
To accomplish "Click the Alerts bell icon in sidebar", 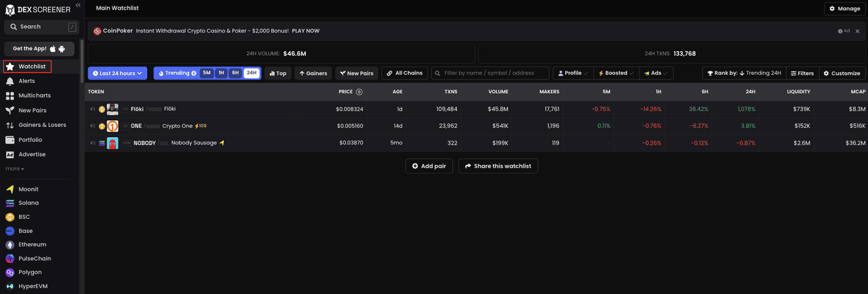I will click(10, 81).
